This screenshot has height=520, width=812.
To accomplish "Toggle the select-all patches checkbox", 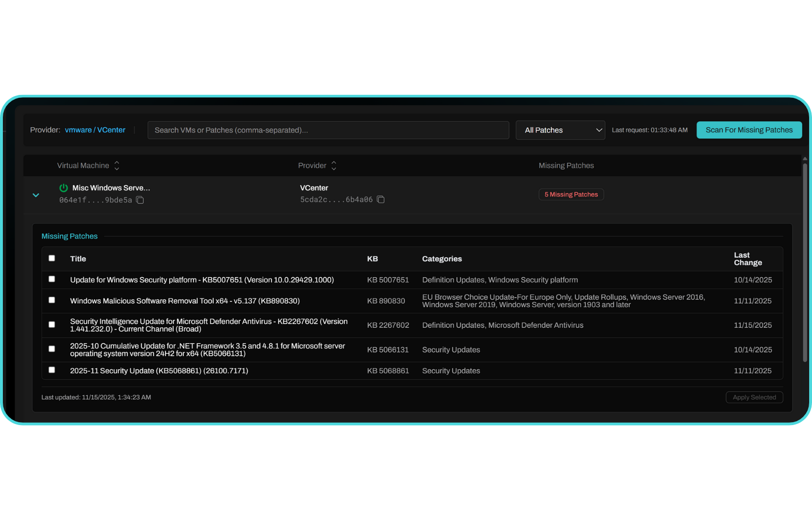I will [x=52, y=258].
